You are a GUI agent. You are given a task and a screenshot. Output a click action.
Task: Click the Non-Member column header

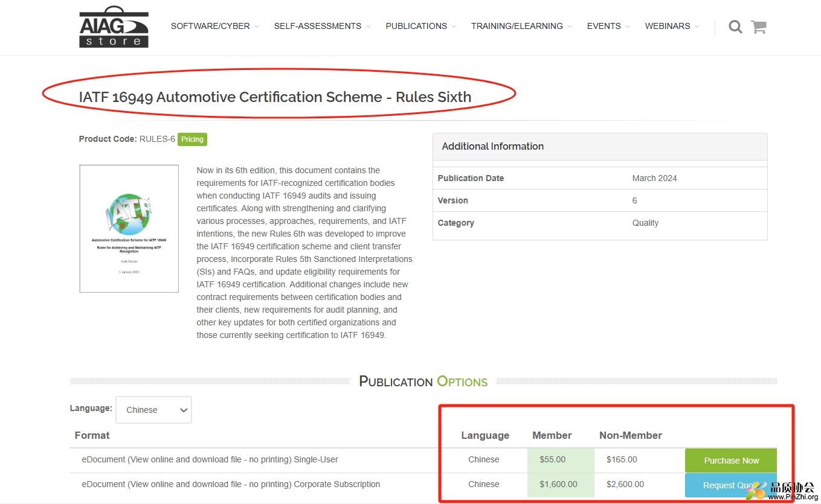coord(631,435)
